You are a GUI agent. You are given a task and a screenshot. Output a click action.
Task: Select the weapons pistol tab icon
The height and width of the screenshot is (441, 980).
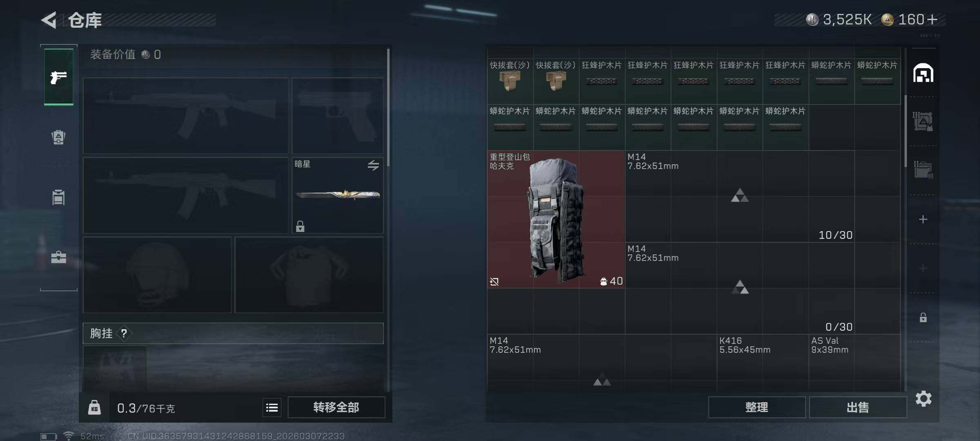click(58, 77)
